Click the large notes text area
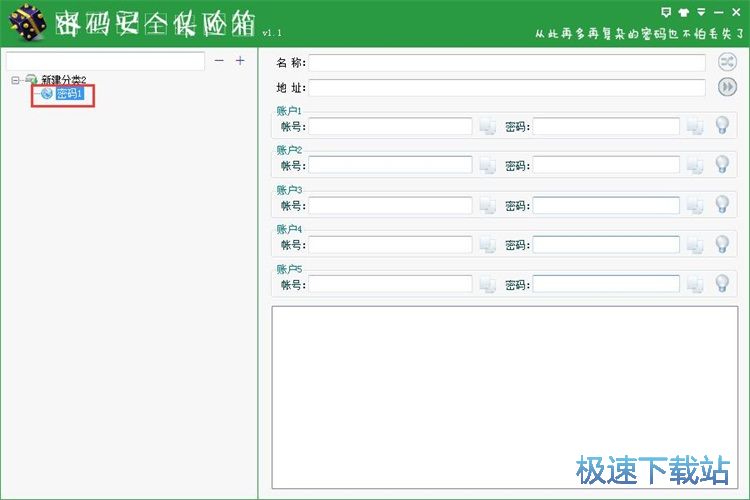Screen dimensions: 750x500 click(504, 395)
